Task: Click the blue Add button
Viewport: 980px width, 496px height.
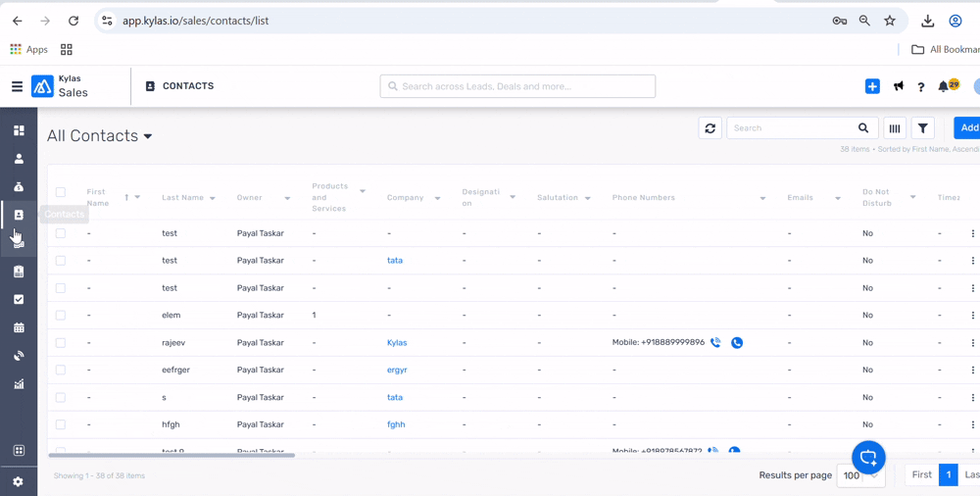Action: tap(967, 127)
